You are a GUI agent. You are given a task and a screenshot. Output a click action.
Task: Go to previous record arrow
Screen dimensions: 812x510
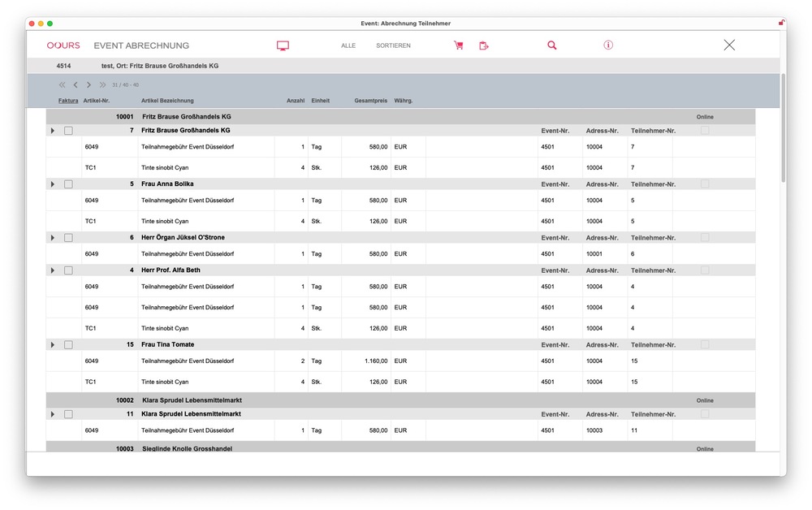click(76, 84)
